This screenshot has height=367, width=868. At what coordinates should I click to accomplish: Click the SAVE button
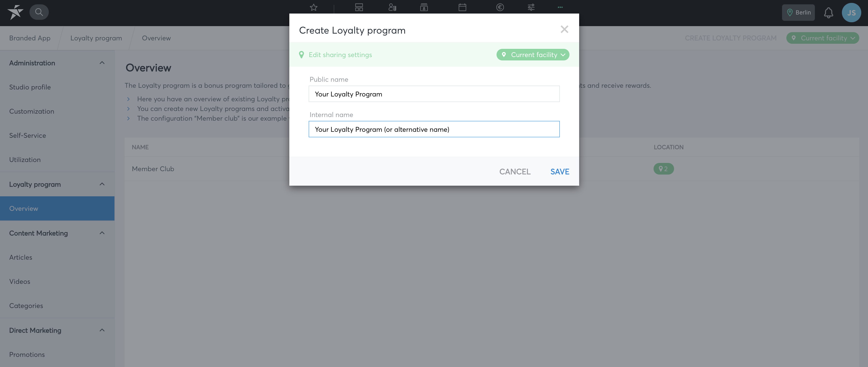coord(560,172)
